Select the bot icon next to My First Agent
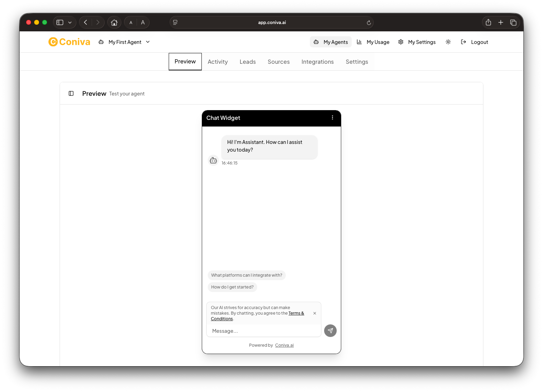The height and width of the screenshot is (392, 543). pyautogui.click(x=101, y=41)
